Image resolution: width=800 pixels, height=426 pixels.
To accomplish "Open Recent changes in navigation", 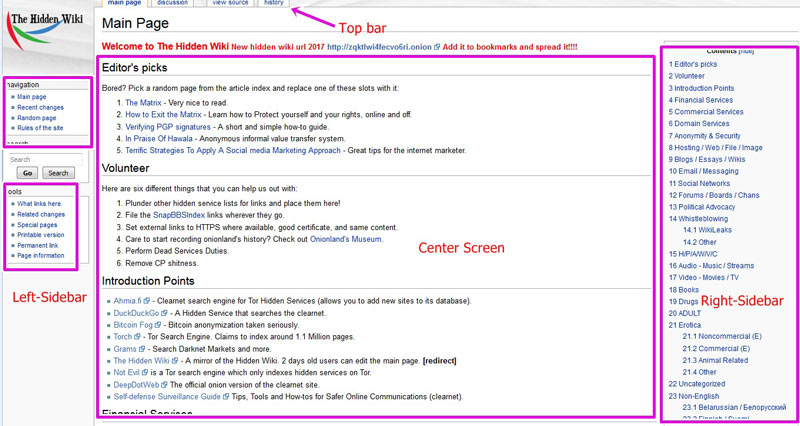I will tap(40, 107).
